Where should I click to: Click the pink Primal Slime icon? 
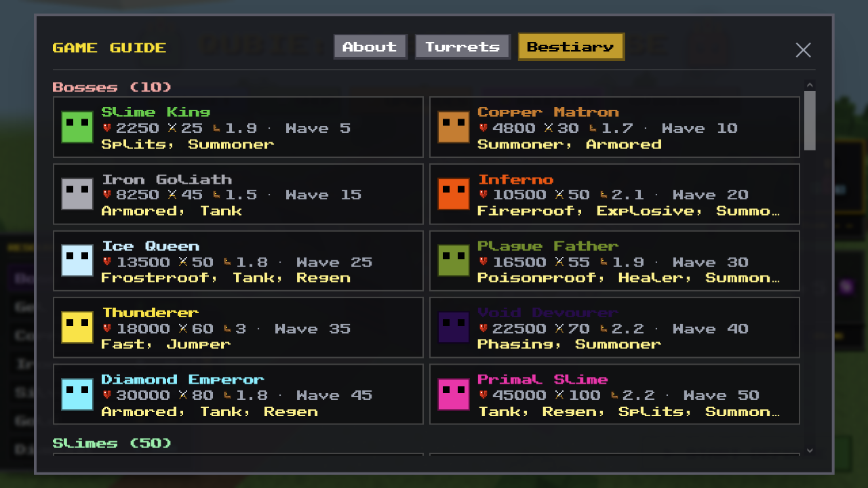pos(454,394)
